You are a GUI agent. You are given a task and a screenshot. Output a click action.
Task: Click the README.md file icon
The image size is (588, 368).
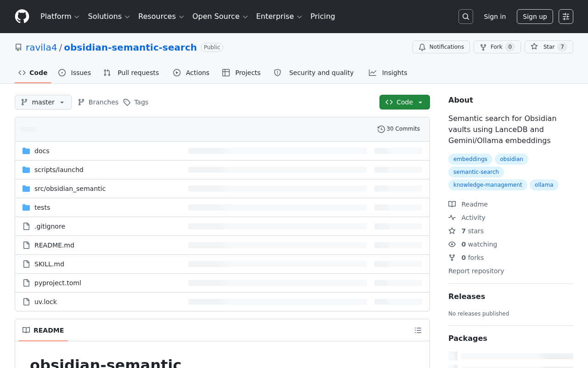[x=26, y=245]
